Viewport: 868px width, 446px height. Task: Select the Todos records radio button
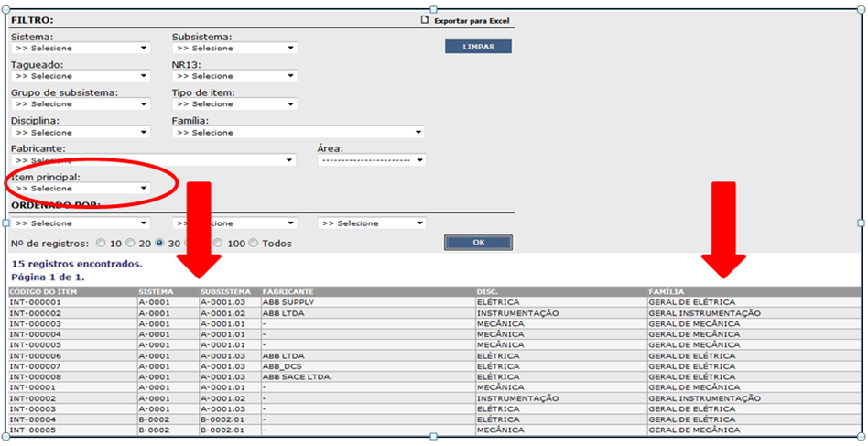(255, 244)
